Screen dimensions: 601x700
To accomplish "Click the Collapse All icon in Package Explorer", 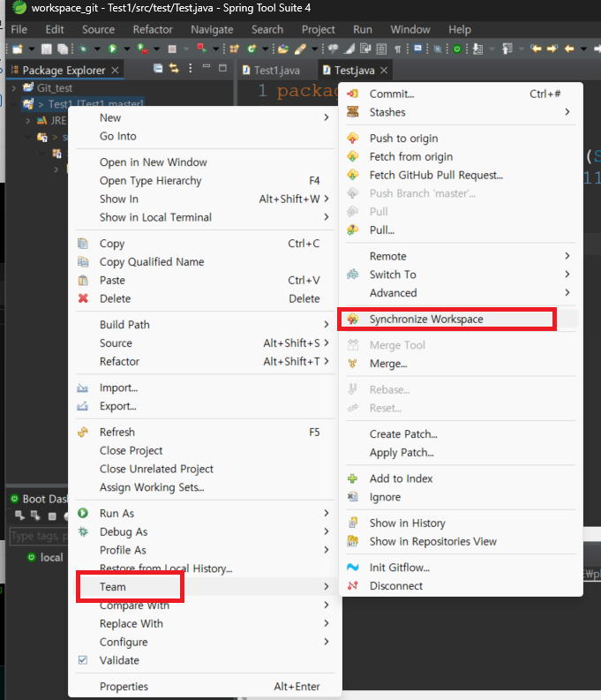I will [158, 68].
